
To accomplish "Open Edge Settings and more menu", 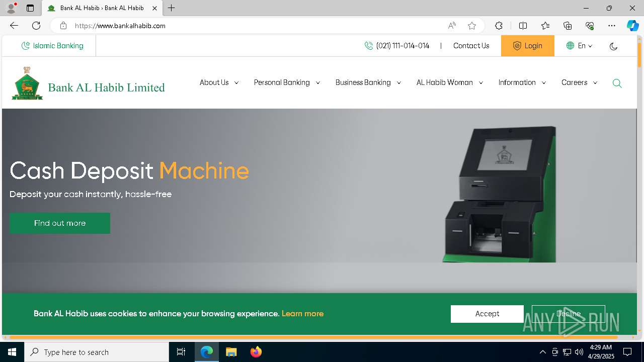I will point(612,26).
